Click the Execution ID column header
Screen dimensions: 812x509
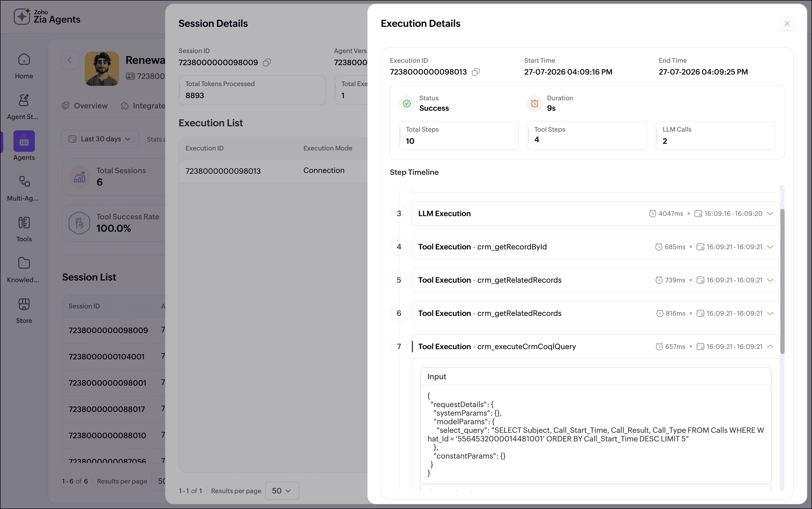click(204, 149)
